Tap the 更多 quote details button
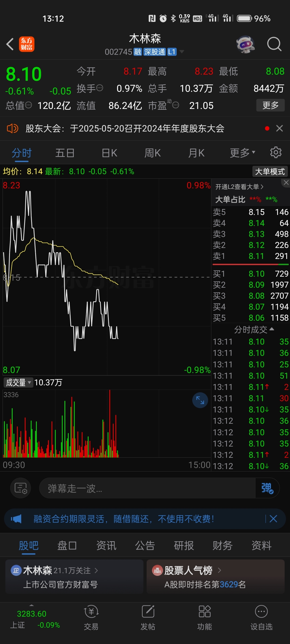290x644 pixels. [x=270, y=105]
